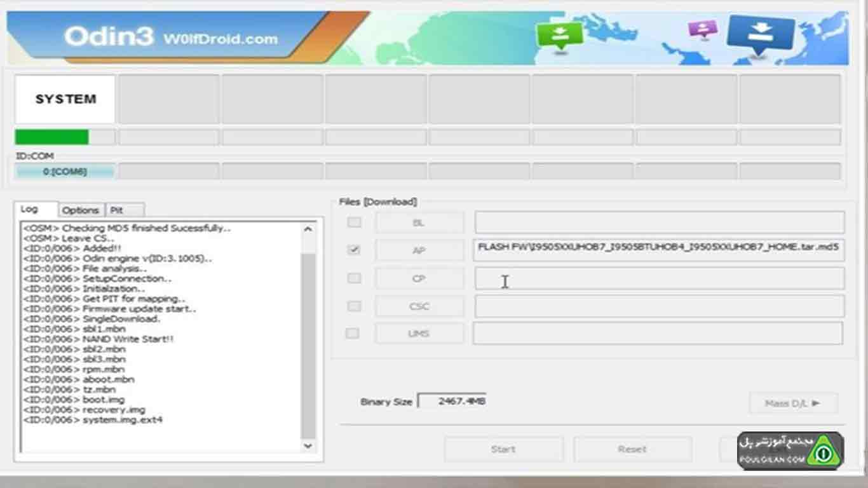
Task: Click the BL file path field
Action: (660, 222)
